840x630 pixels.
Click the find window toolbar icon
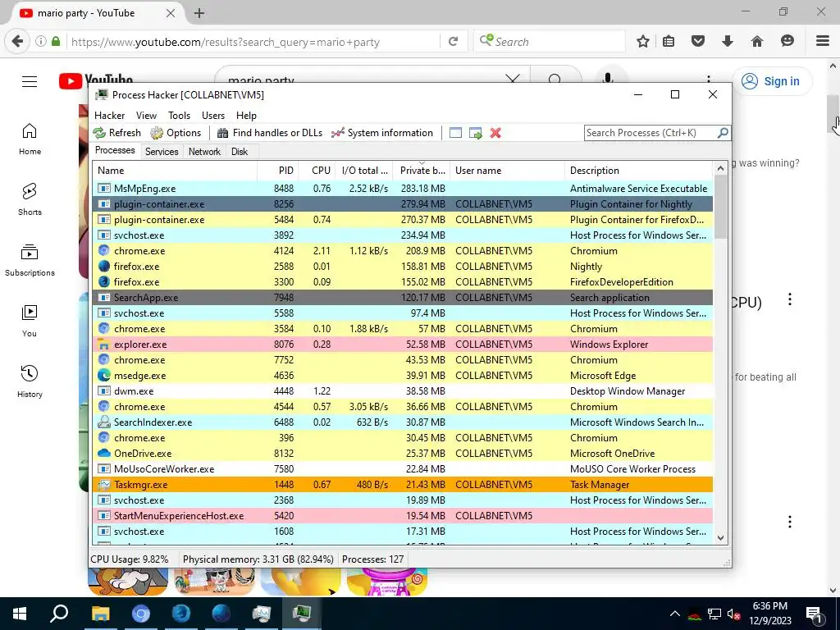[x=455, y=133]
